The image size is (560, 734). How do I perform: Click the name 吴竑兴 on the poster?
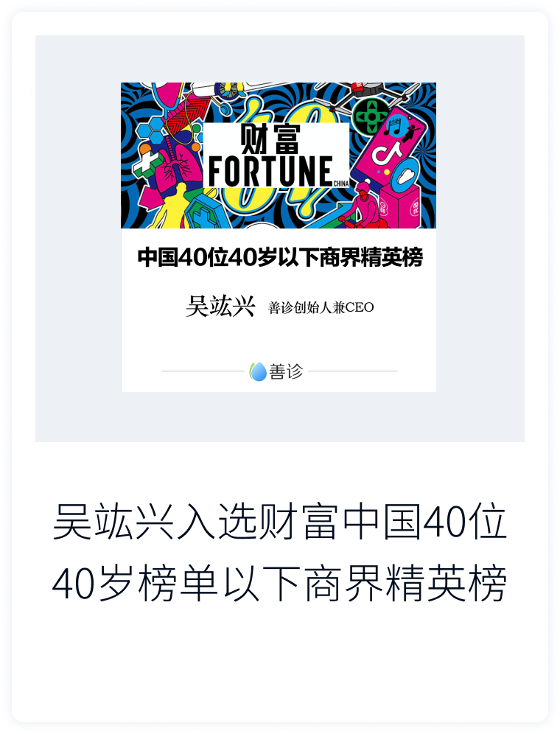click(x=220, y=307)
